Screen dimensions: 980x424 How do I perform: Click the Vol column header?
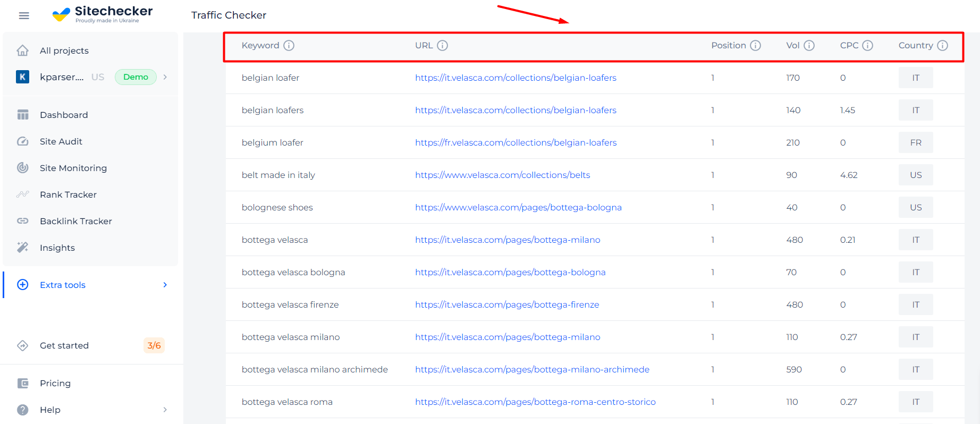click(793, 46)
